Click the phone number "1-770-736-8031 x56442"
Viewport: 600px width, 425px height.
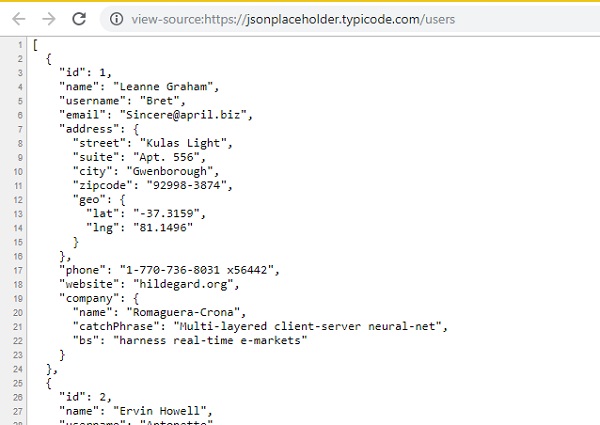click(194, 270)
